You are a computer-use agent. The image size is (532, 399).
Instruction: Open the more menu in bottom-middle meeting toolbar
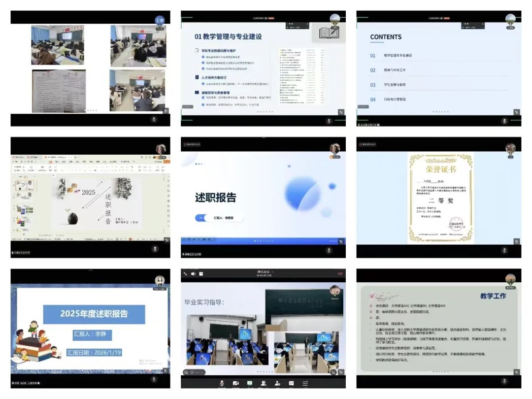click(305, 383)
